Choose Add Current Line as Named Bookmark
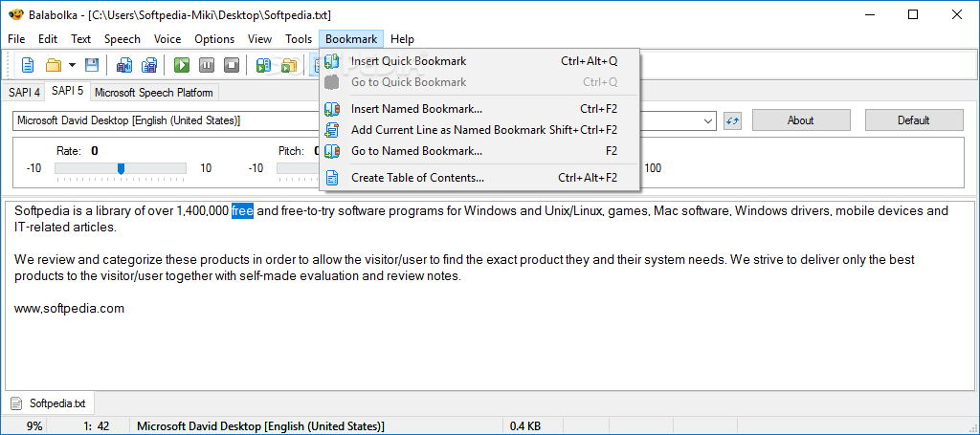Viewport: 980px width, 435px height. coord(480,130)
